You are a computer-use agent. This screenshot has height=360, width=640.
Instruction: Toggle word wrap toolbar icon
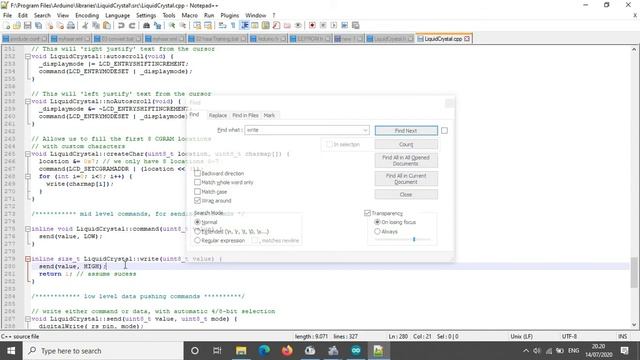coord(222,26)
